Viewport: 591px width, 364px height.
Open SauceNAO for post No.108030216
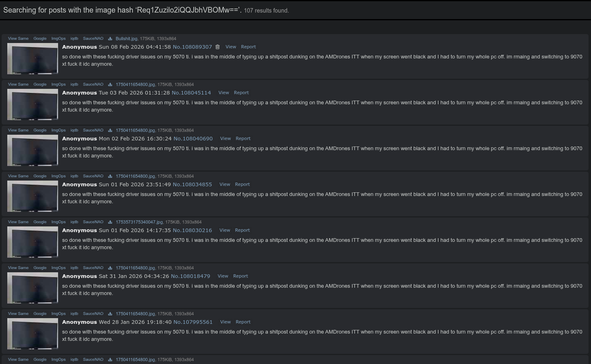coord(93,222)
